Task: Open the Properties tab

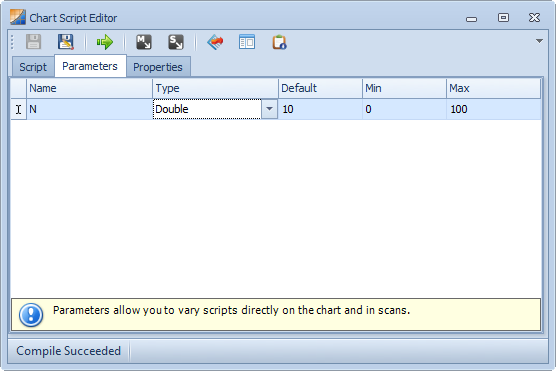Action: tap(158, 67)
